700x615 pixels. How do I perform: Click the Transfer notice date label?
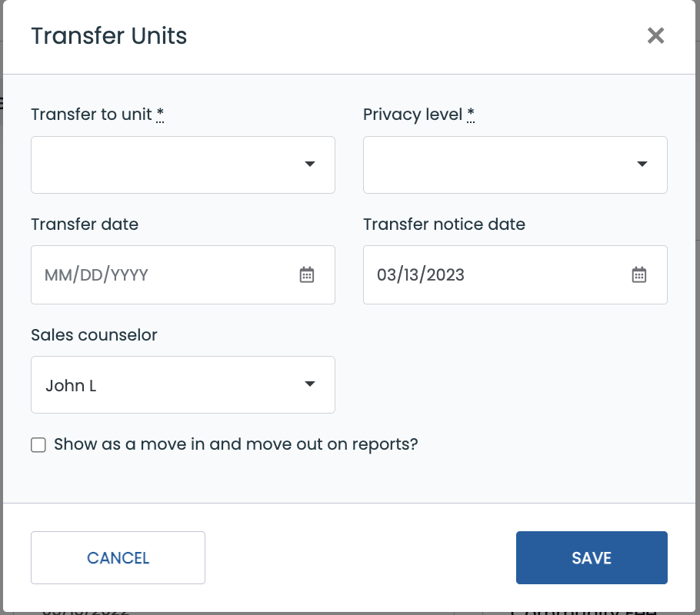pos(444,224)
